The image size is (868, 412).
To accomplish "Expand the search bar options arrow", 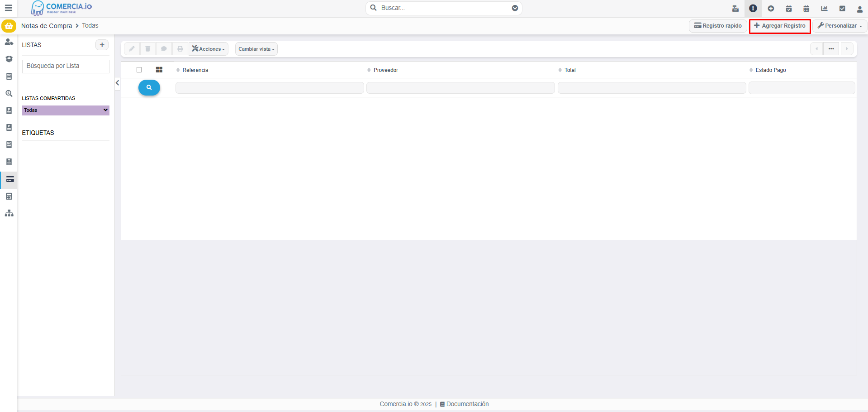I will (x=515, y=8).
